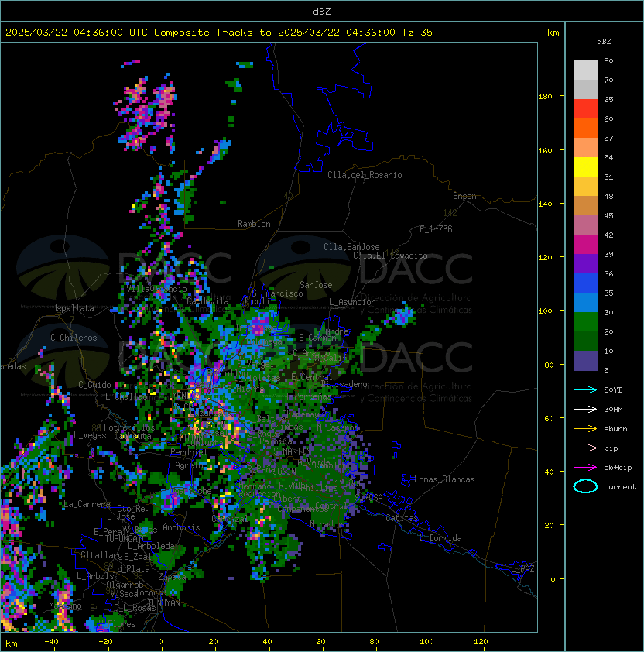Screen dimensions: 644x652
Task: Pick the royal blue 36 dBZ swatch
Action: (585, 283)
